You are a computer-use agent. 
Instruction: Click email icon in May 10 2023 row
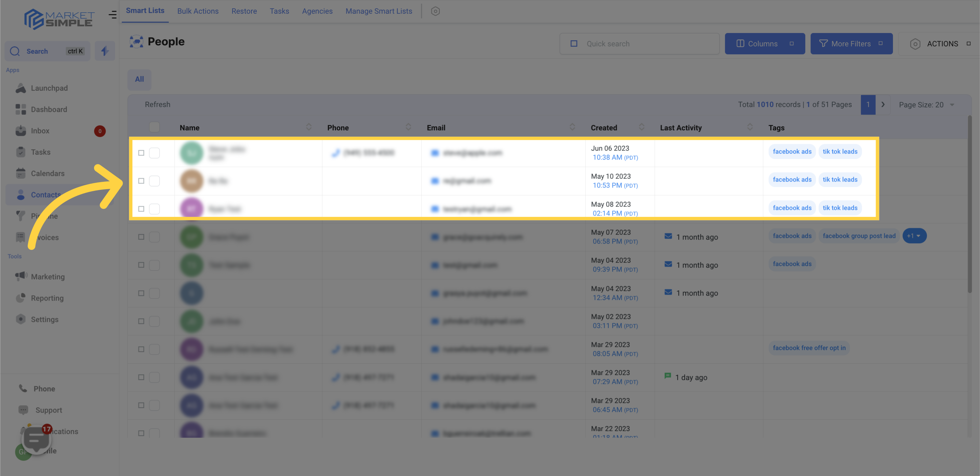click(x=434, y=181)
